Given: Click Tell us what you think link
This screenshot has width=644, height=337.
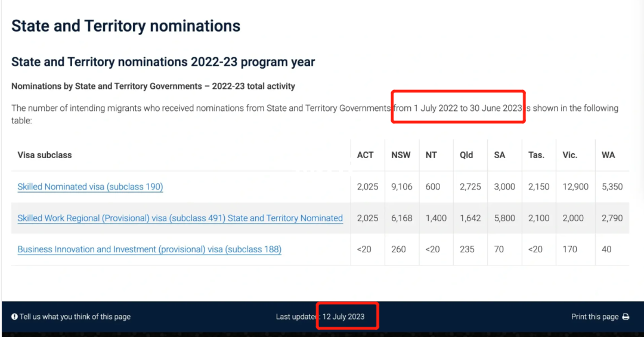Looking at the screenshot, I should click(75, 317).
